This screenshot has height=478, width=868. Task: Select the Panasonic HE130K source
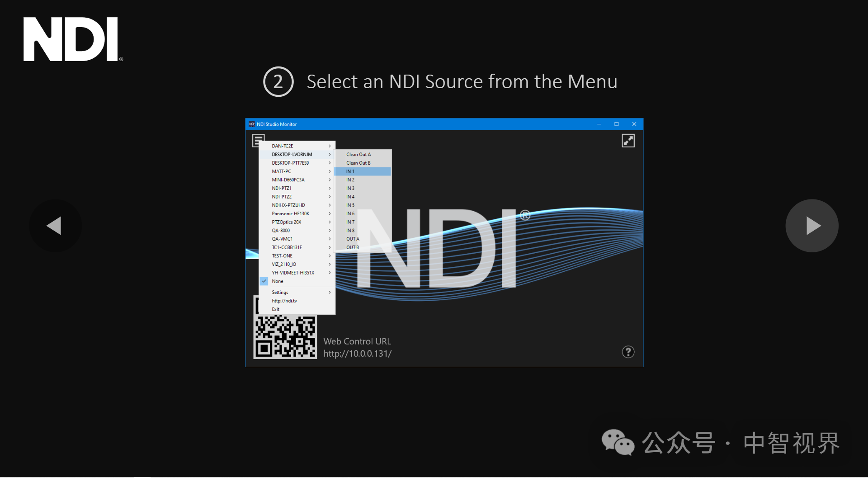pyautogui.click(x=290, y=213)
